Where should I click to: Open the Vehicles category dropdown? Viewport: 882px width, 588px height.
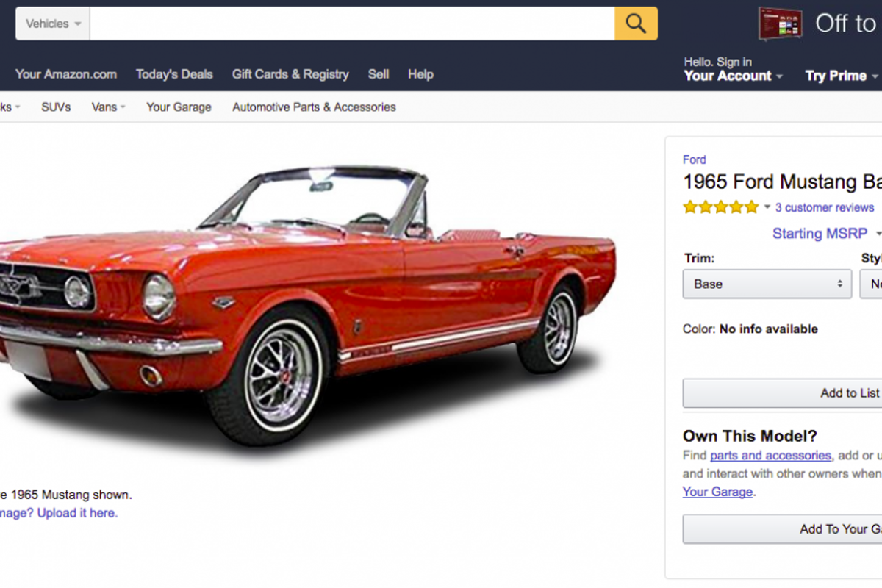pos(50,23)
